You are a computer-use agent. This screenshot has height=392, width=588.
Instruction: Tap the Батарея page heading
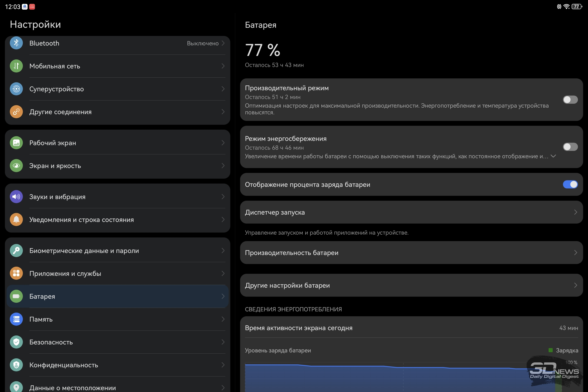261,25
